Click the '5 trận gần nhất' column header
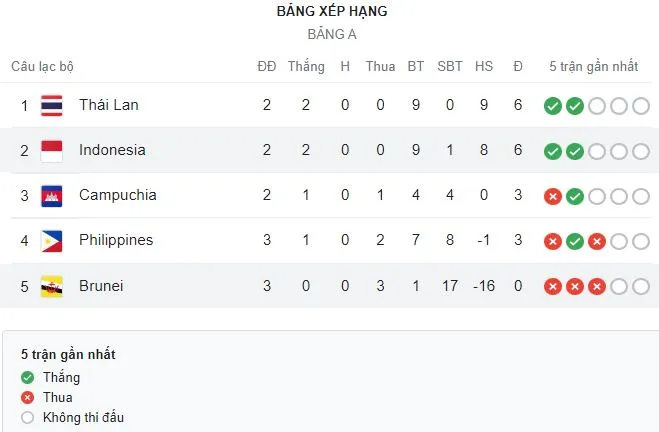Image resolution: width=659 pixels, height=432 pixels. (594, 67)
